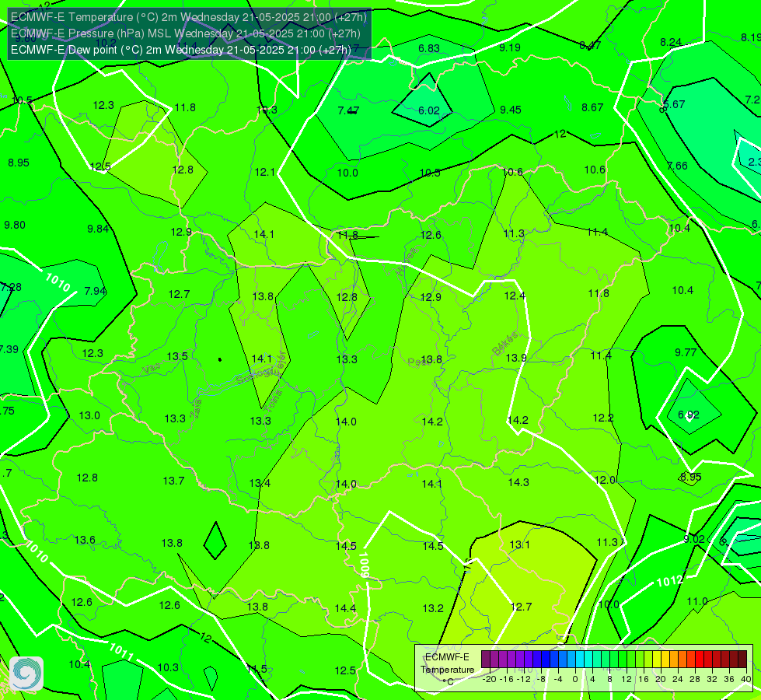This screenshot has width=761, height=700.
Task: Click the 13.6 temperature value
Action: [85, 541]
